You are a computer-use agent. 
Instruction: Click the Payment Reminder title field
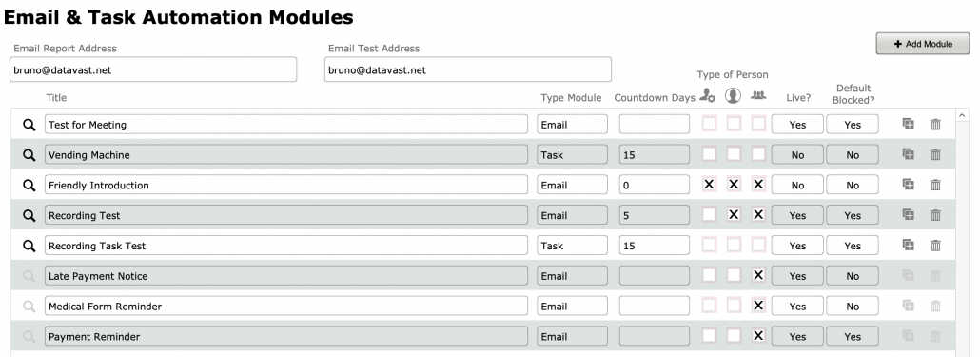point(286,336)
